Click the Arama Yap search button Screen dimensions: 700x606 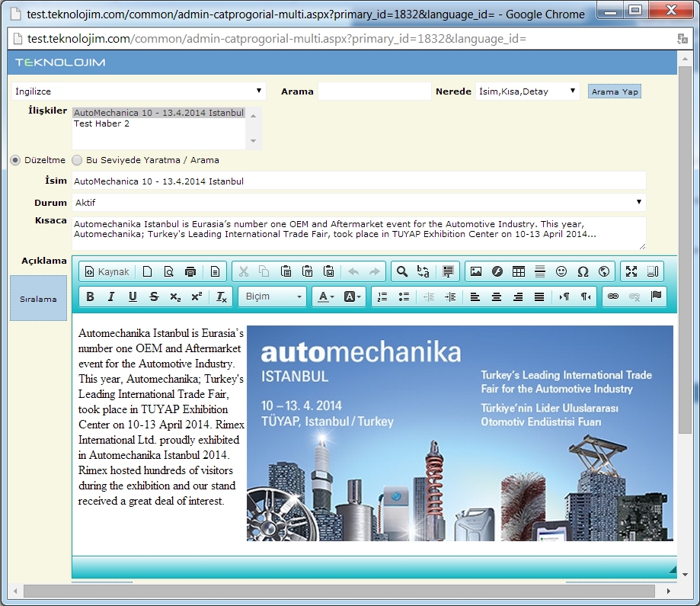[614, 91]
